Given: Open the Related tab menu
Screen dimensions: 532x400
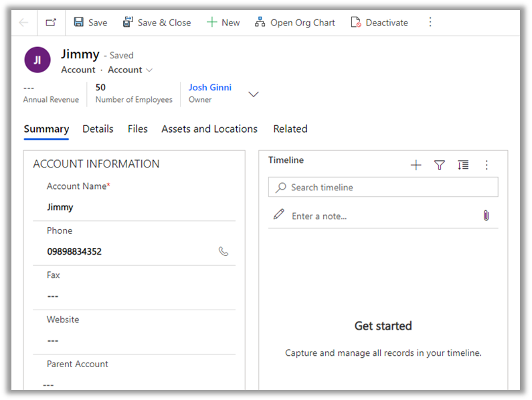Looking at the screenshot, I should point(290,129).
